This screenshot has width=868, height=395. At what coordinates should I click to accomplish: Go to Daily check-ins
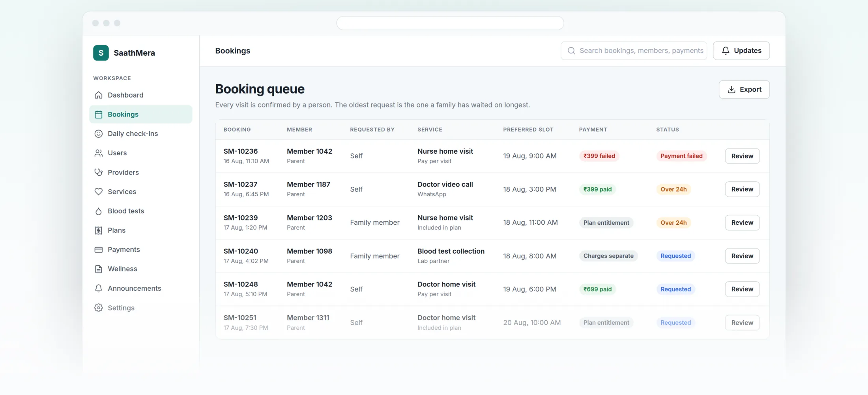(x=141, y=134)
